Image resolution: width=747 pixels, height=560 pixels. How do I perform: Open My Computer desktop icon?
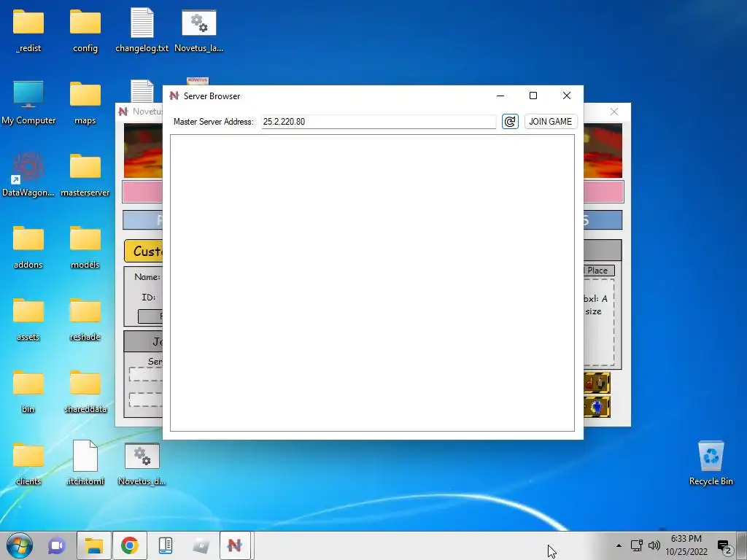click(x=28, y=102)
